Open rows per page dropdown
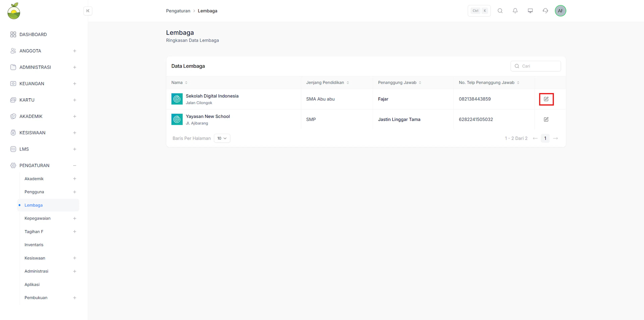 (x=222, y=138)
